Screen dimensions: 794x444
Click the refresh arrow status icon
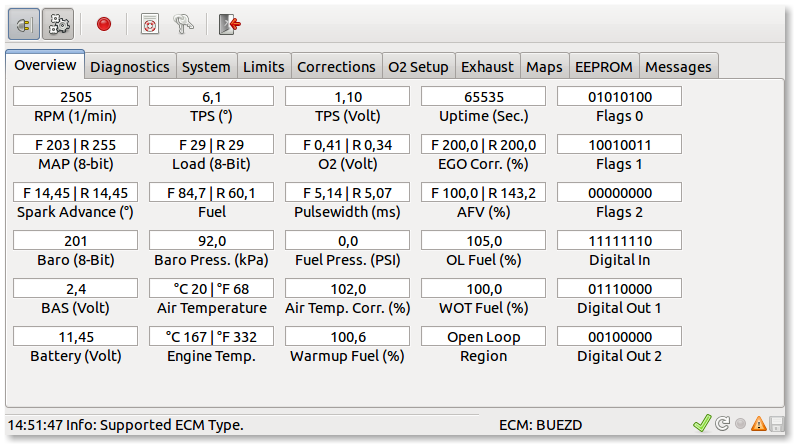tap(722, 424)
